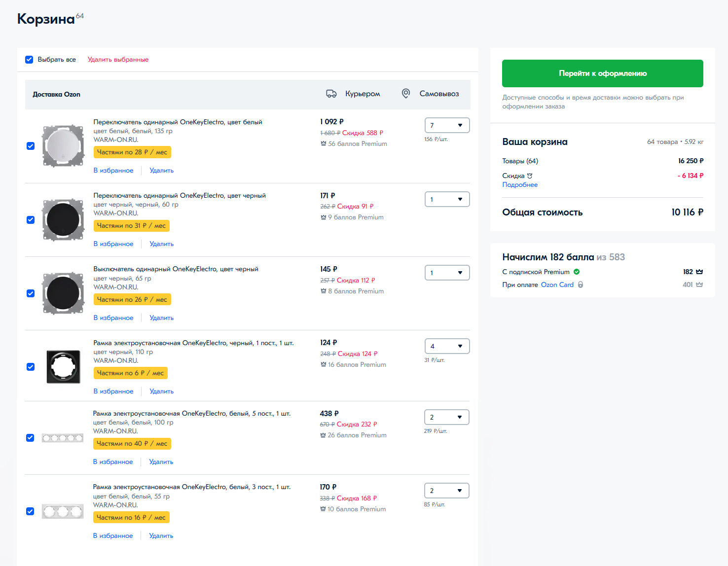The image size is (728, 566).
Task: Click the pickup location pin icon
Action: (405, 94)
